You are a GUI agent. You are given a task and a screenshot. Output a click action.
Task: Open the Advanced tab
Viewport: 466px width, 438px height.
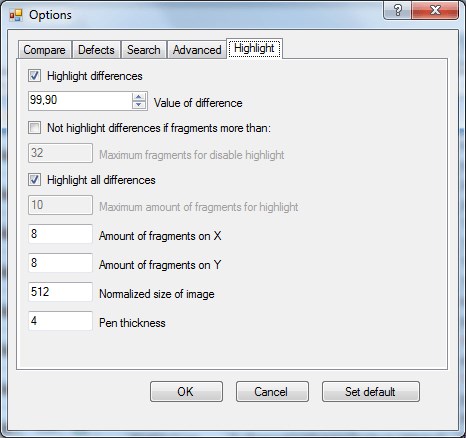click(x=197, y=50)
